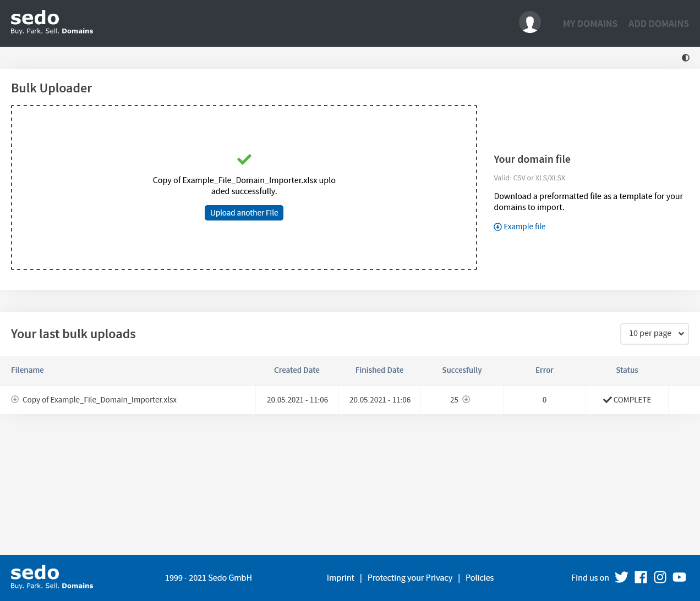Click the Sedo logo in header
The width and height of the screenshot is (700, 601).
pos(52,23)
